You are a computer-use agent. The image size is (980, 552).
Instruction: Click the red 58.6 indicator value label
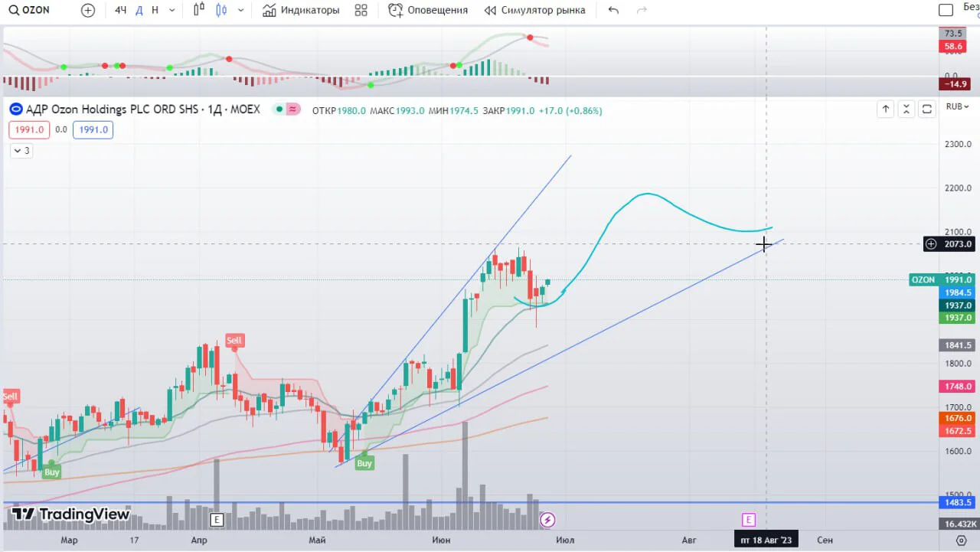pyautogui.click(x=953, y=47)
